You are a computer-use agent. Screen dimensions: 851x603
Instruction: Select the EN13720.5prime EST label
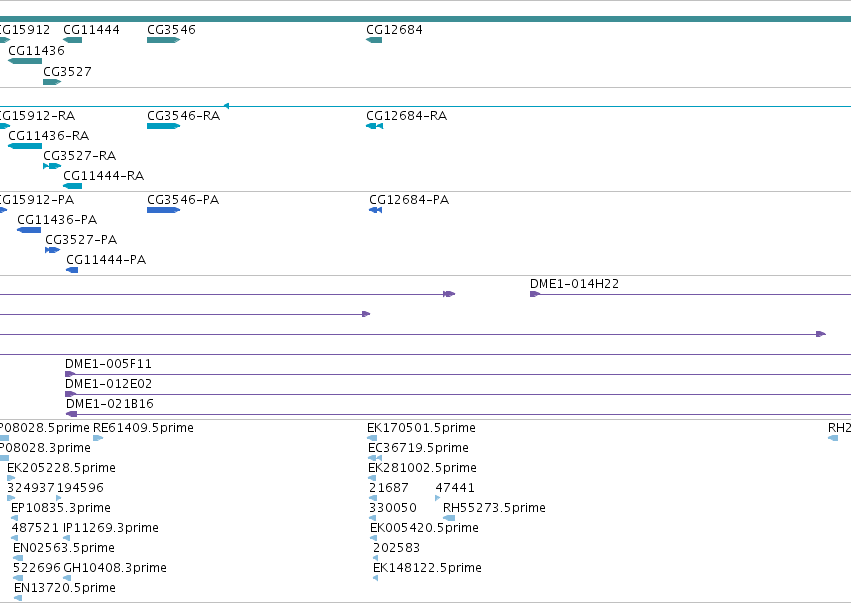coord(65,588)
